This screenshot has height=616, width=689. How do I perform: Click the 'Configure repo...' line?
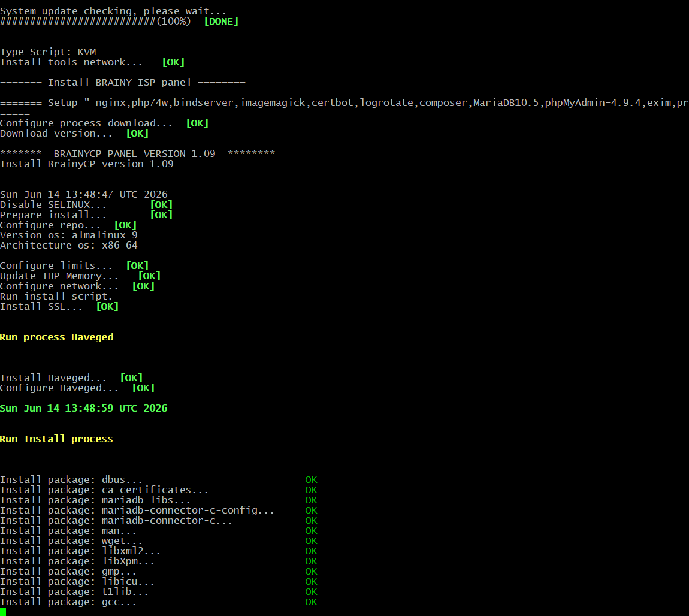(x=68, y=225)
